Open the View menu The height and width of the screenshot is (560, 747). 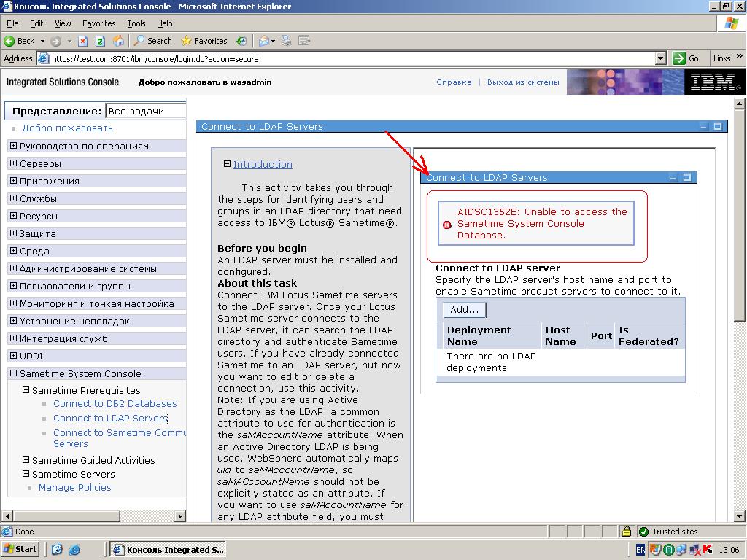63,23
